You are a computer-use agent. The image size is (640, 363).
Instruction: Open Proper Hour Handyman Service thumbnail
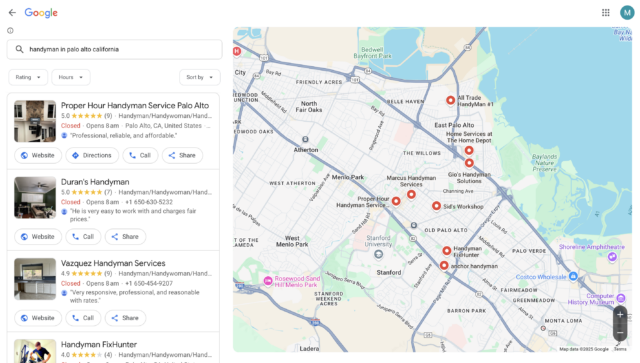[x=35, y=121]
